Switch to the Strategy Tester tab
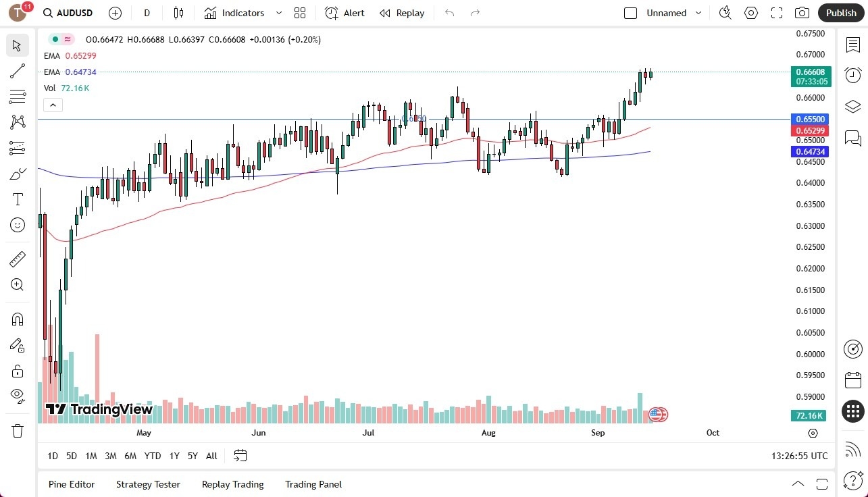Screen dimensions: 868x497 (x=148, y=484)
